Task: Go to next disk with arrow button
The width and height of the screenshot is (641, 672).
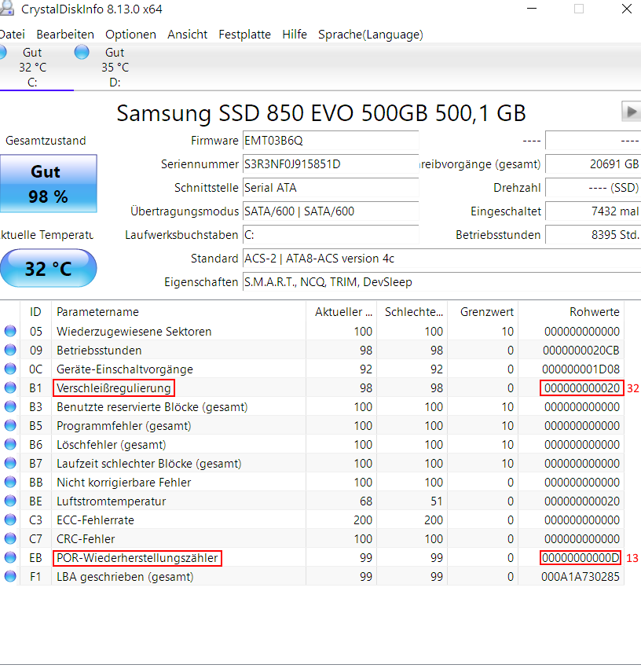Action: click(x=631, y=112)
